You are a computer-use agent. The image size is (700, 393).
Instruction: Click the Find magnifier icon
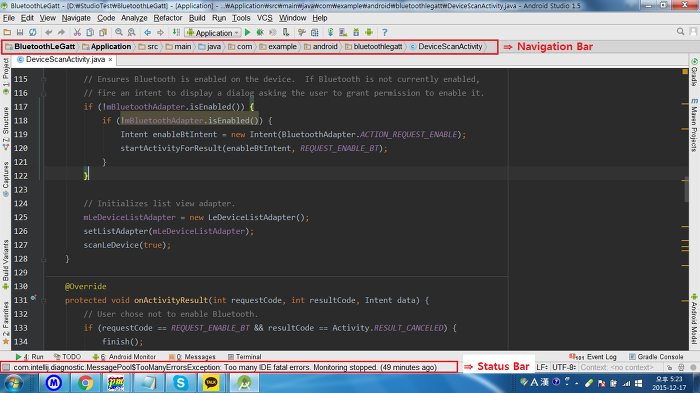(x=119, y=32)
